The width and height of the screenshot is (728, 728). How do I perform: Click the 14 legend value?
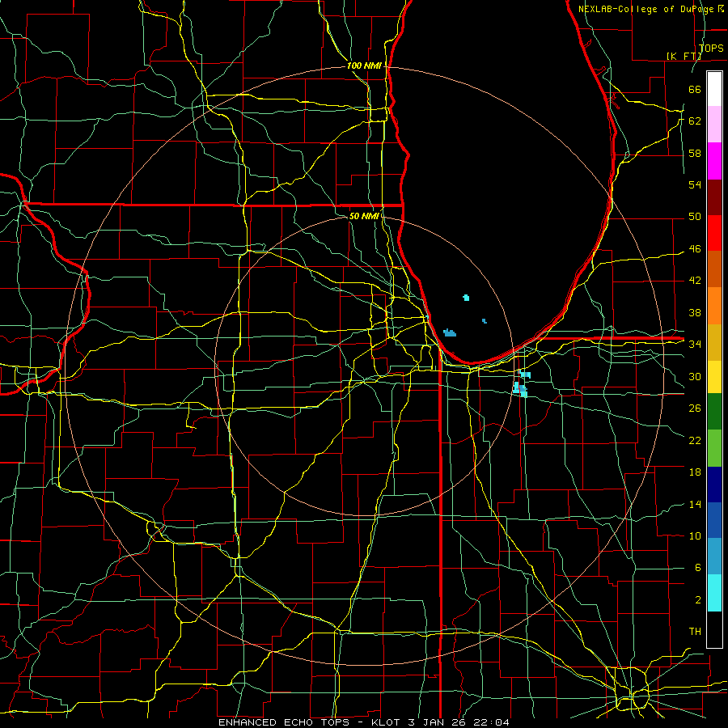(x=695, y=504)
